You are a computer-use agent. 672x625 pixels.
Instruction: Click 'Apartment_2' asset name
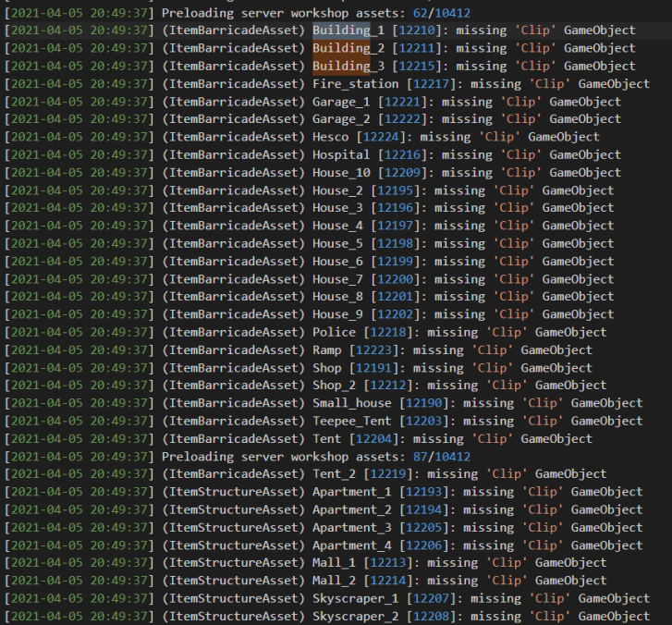coord(352,509)
